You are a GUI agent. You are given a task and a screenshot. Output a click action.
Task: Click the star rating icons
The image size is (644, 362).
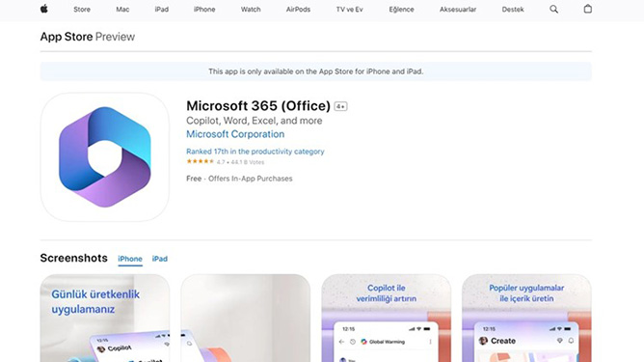click(200, 161)
